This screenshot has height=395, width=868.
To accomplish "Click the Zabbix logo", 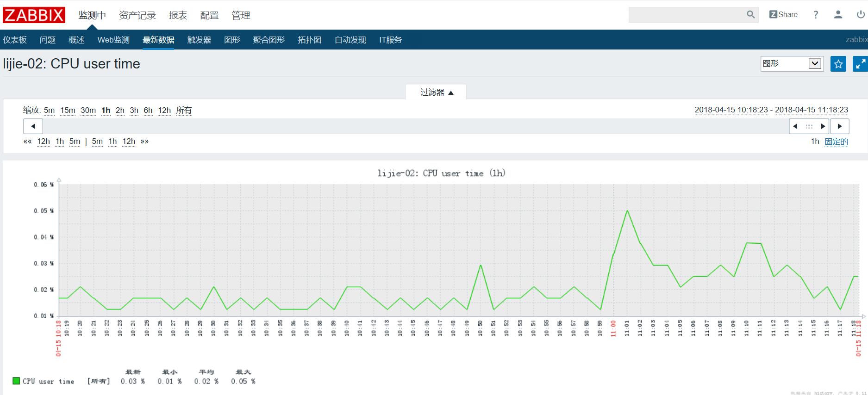I will point(34,15).
